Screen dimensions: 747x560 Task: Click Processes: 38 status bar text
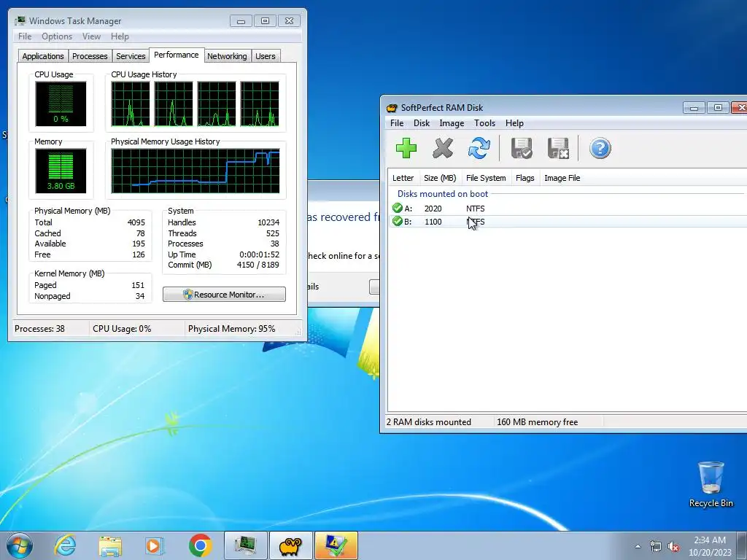click(x=39, y=329)
